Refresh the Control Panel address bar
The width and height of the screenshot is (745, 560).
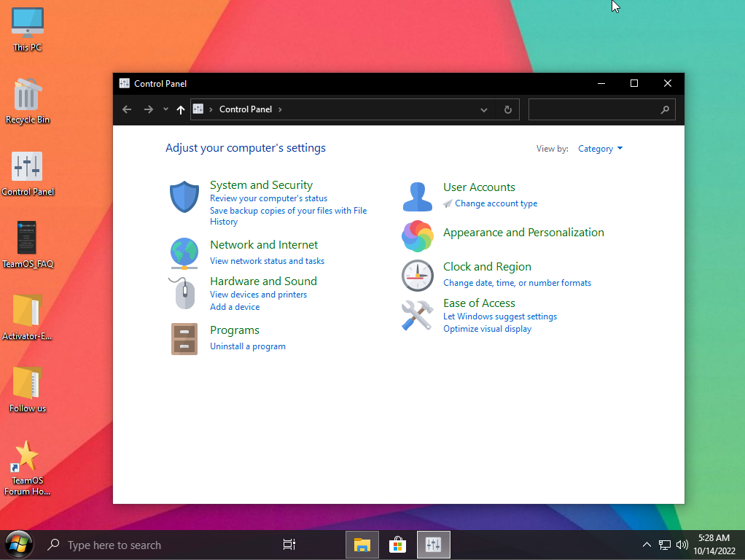(508, 109)
